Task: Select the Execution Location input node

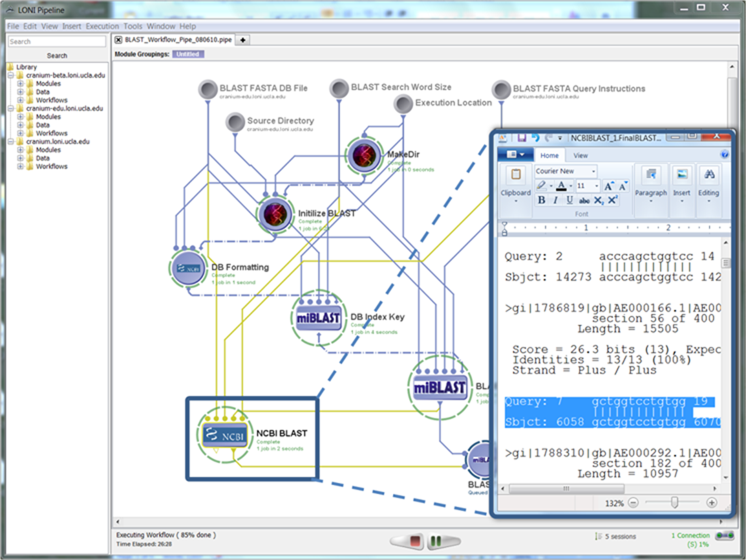Action: pyautogui.click(x=403, y=103)
